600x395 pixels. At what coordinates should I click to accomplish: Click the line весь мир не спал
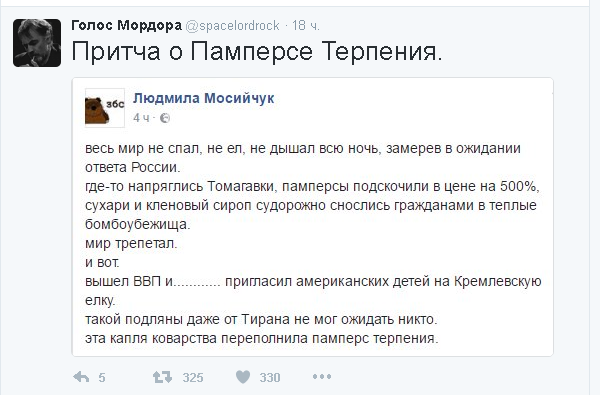[303, 149]
